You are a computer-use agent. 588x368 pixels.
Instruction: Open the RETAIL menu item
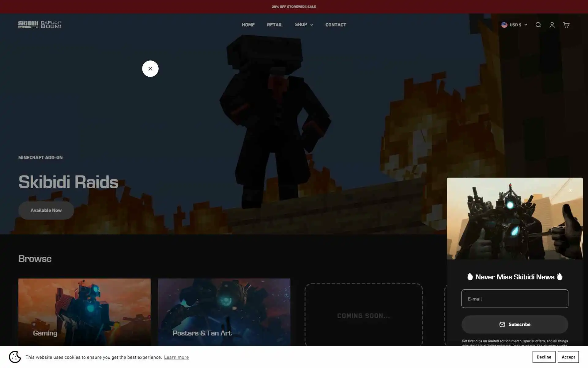274,25
